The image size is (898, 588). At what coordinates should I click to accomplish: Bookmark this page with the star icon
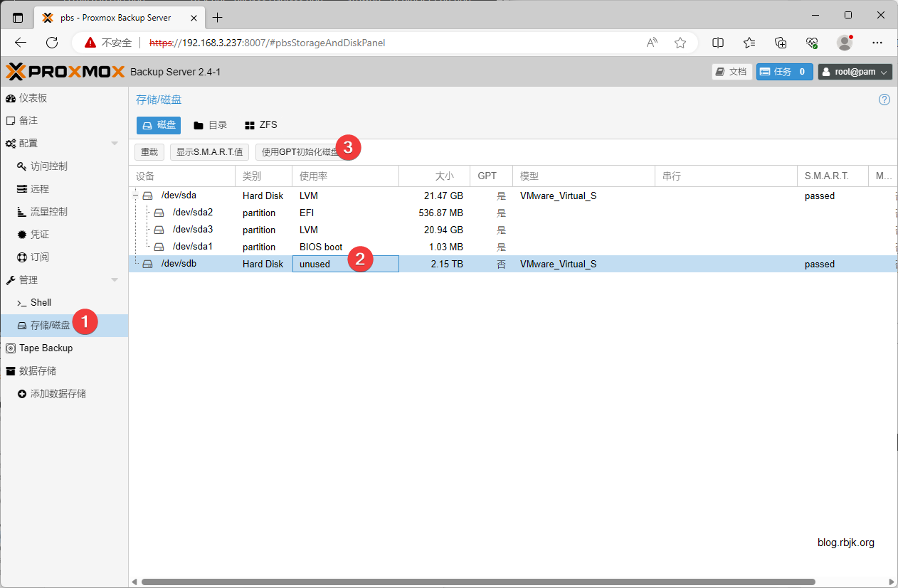point(680,43)
